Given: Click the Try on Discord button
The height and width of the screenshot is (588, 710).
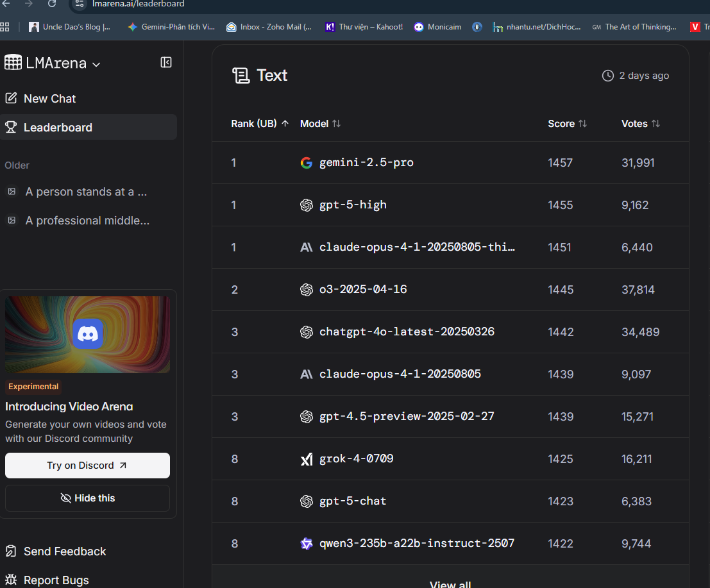Looking at the screenshot, I should pos(87,466).
